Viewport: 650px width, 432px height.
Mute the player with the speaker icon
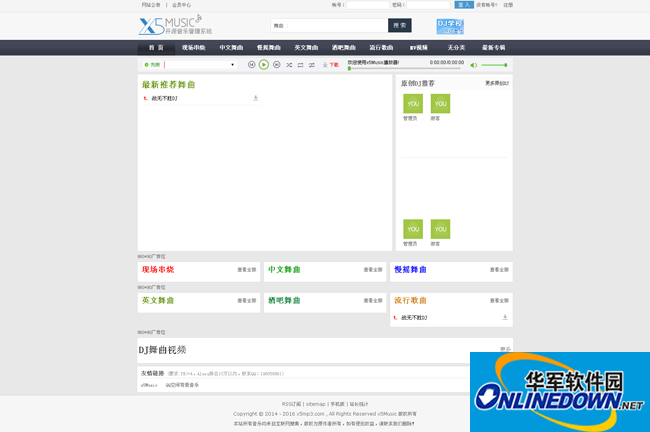473,65
